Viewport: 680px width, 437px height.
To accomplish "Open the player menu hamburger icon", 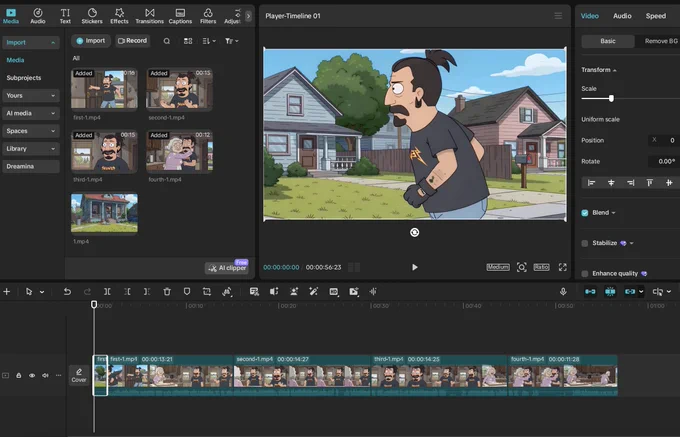I will pos(558,16).
